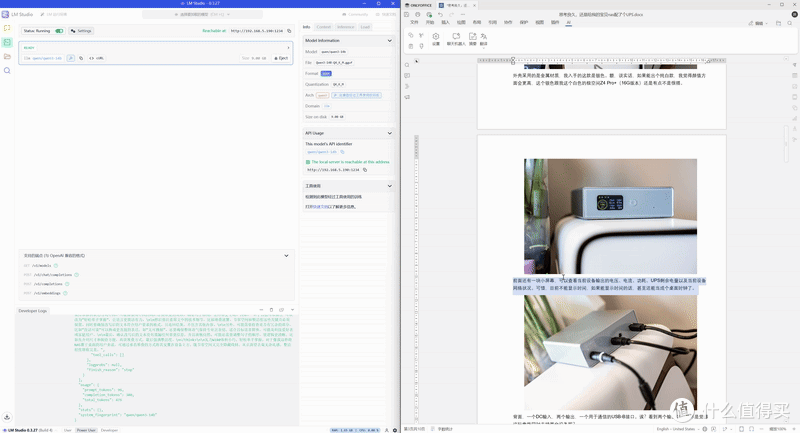The height and width of the screenshot is (433, 800).
Task: Expand the loaded model card chevron
Action: (288, 47)
